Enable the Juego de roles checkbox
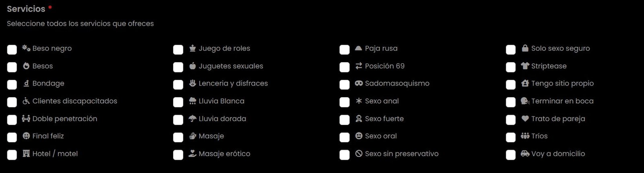Image resolution: width=644 pixels, height=173 pixels. [x=178, y=50]
